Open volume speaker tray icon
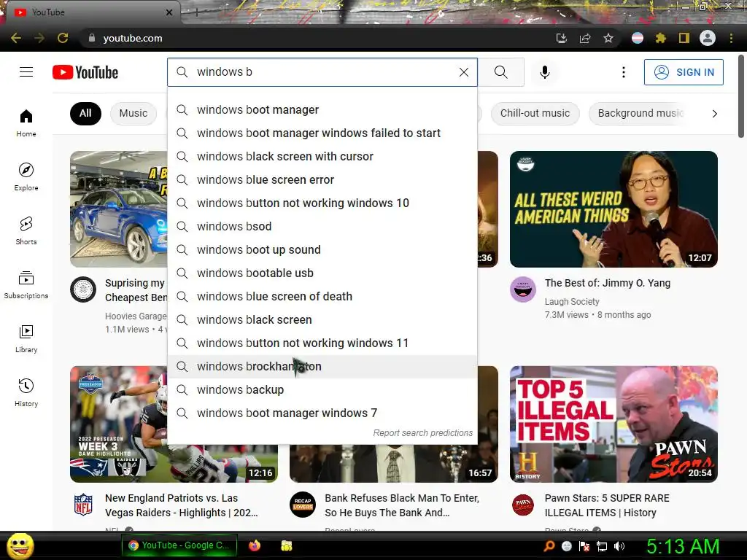 pyautogui.click(x=619, y=546)
